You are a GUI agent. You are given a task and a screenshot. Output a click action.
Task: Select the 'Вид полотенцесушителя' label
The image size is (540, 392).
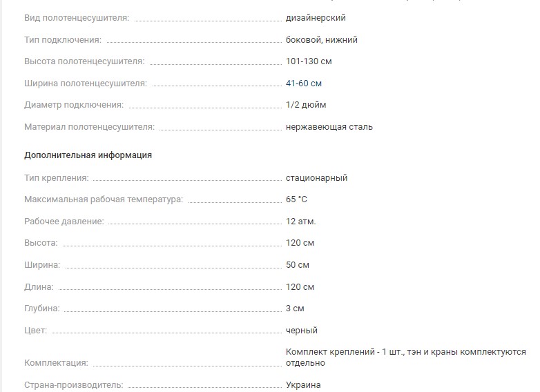click(77, 18)
